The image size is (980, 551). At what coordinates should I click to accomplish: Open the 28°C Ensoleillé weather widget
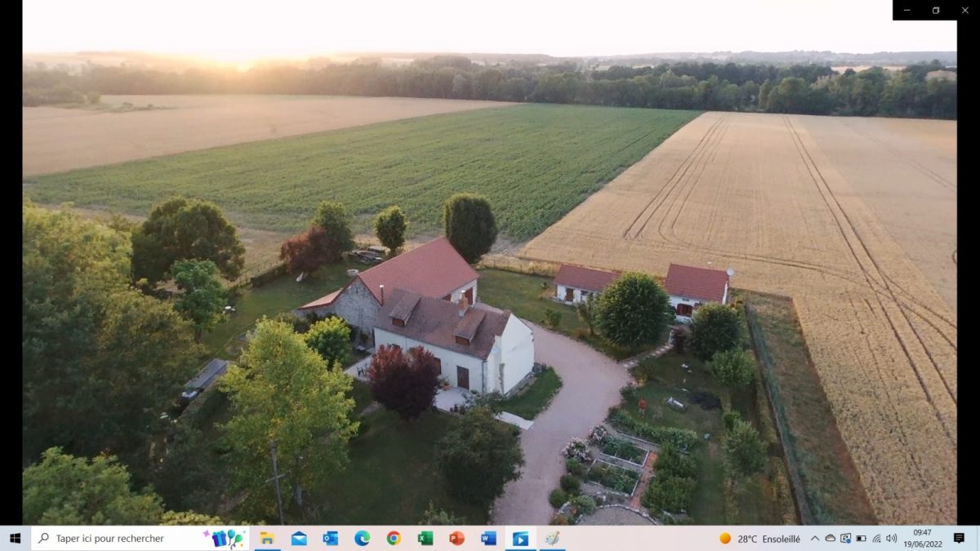click(x=759, y=539)
